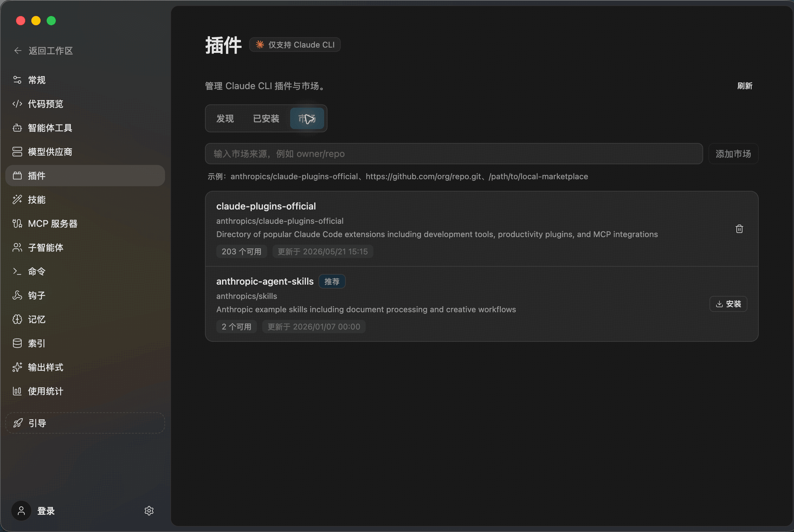The height and width of the screenshot is (532, 794).
Task: Click the anthropic-agent-skills title
Action: click(265, 282)
